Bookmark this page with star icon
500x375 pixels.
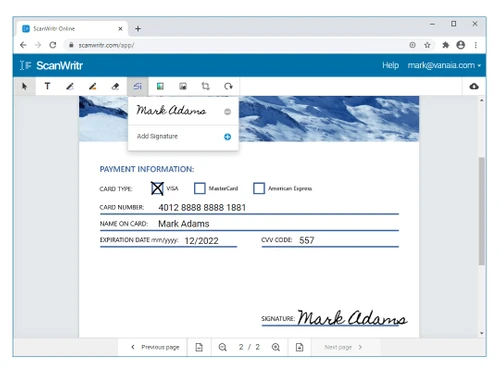click(427, 45)
